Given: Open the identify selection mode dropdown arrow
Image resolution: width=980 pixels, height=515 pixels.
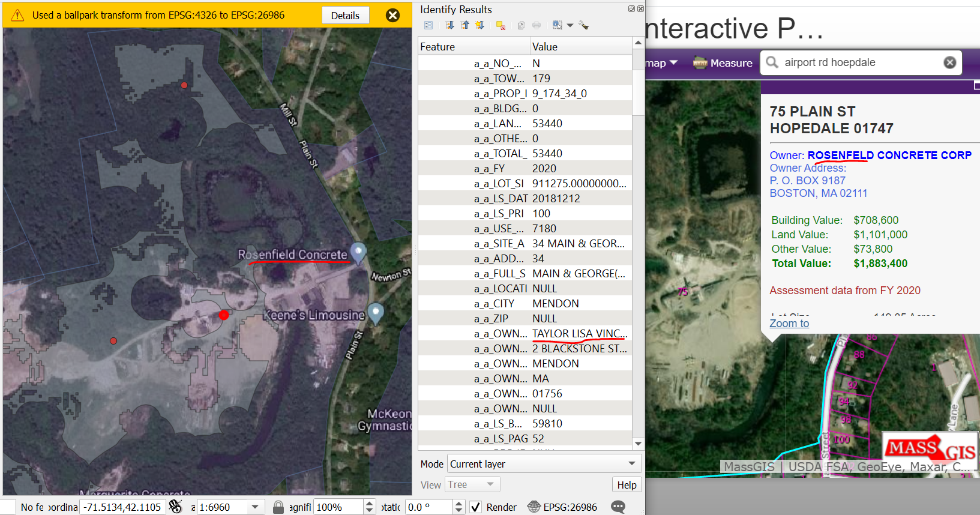Looking at the screenshot, I should pyautogui.click(x=570, y=25).
